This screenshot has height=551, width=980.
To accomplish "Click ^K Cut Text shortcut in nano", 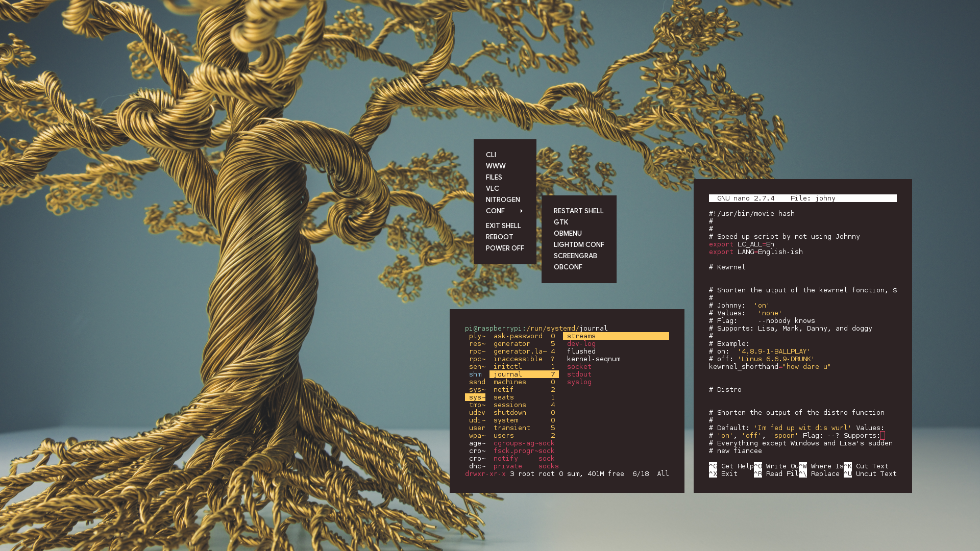I will (866, 466).
